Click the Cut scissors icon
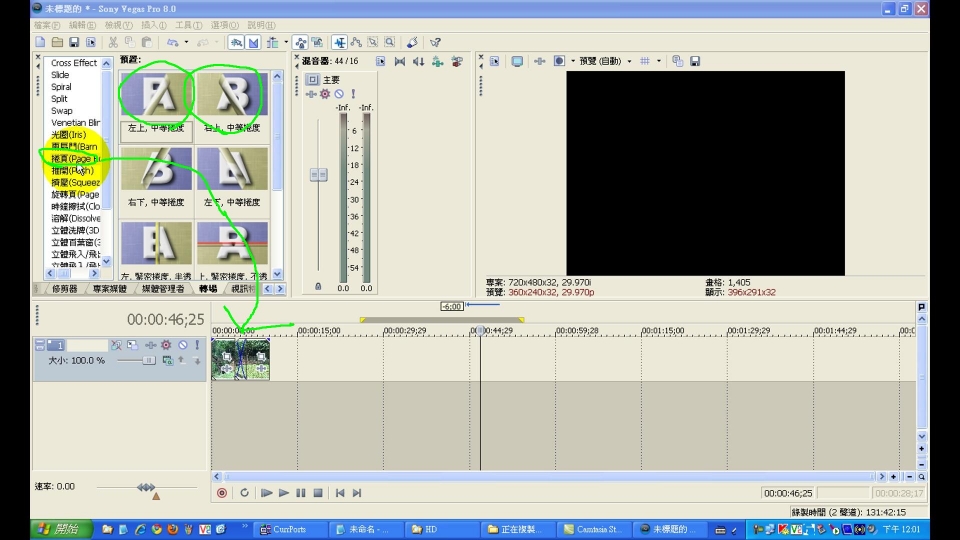Viewport: 960px width, 540px height. [x=113, y=42]
